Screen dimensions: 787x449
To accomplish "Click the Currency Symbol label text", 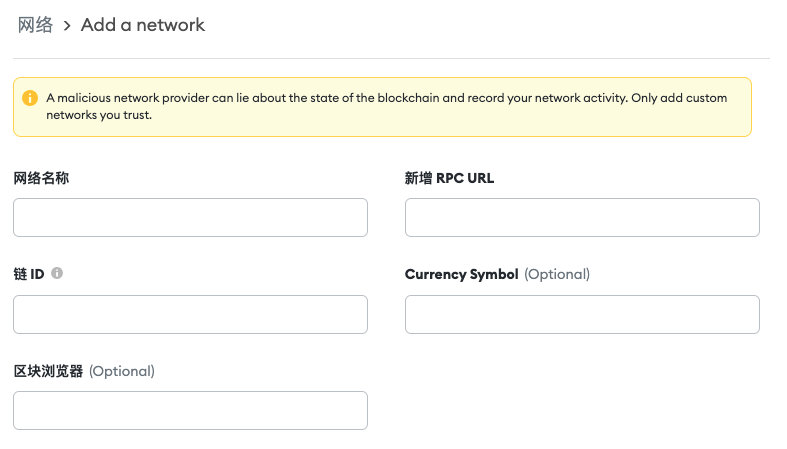I will [x=461, y=274].
